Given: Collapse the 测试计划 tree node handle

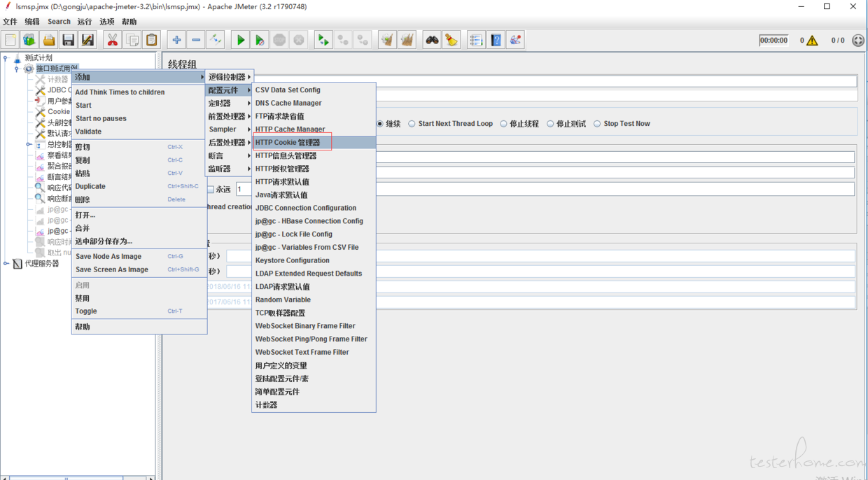Looking at the screenshot, I should point(6,58).
